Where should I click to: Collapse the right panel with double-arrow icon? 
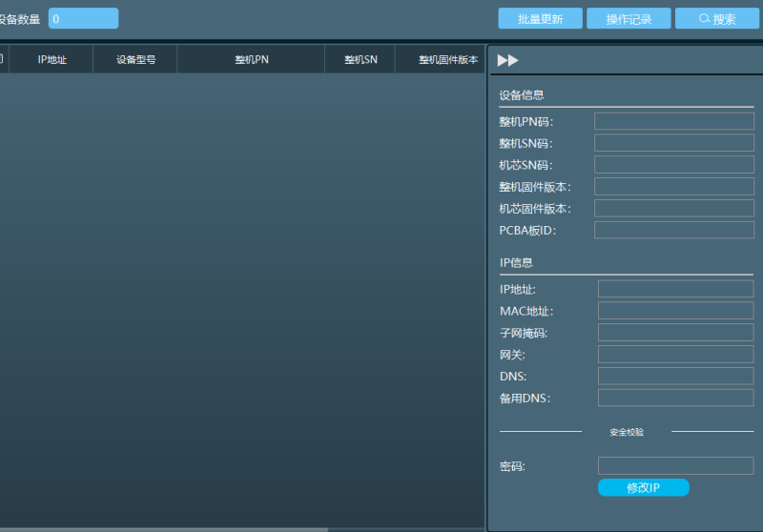click(x=507, y=60)
